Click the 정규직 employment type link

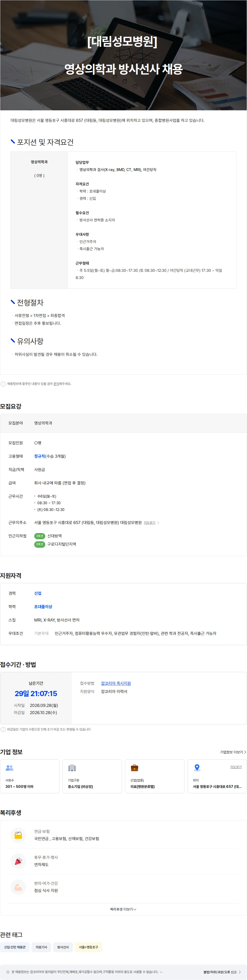point(40,456)
